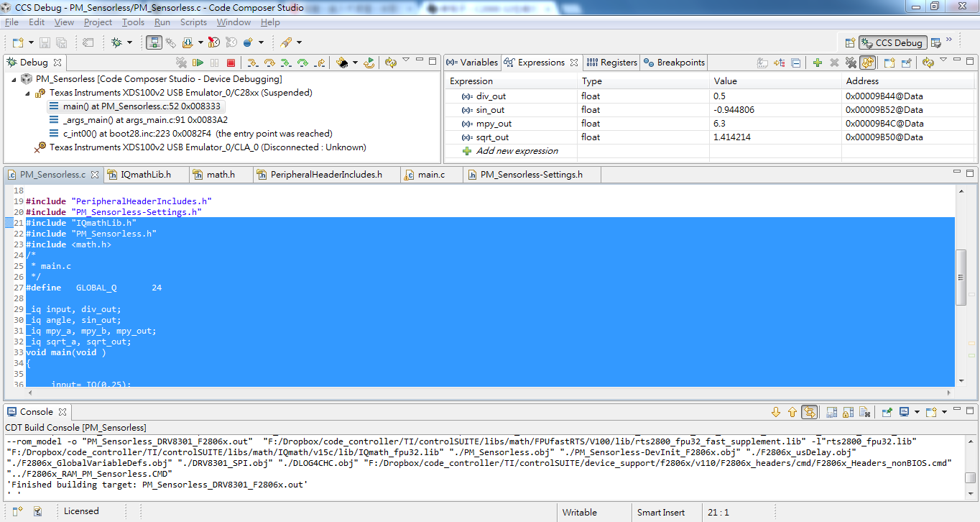Switch to the CCS Debug perspective button
The height and width of the screenshot is (522, 980).
click(892, 42)
